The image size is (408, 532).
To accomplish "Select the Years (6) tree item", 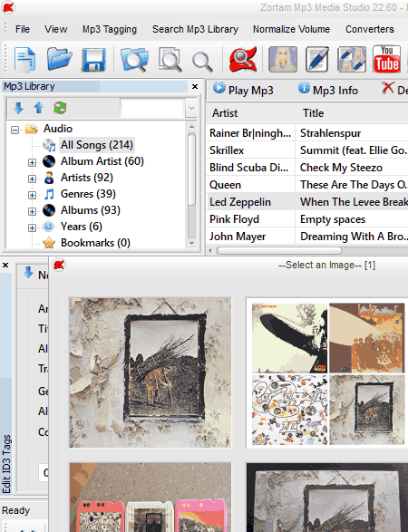I will [x=82, y=227].
